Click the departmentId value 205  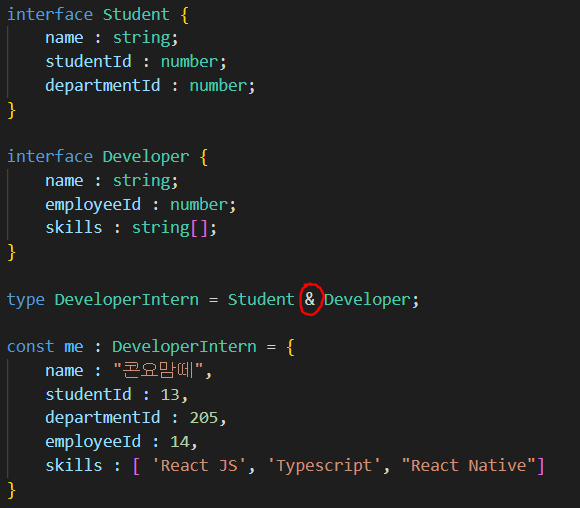(203, 418)
